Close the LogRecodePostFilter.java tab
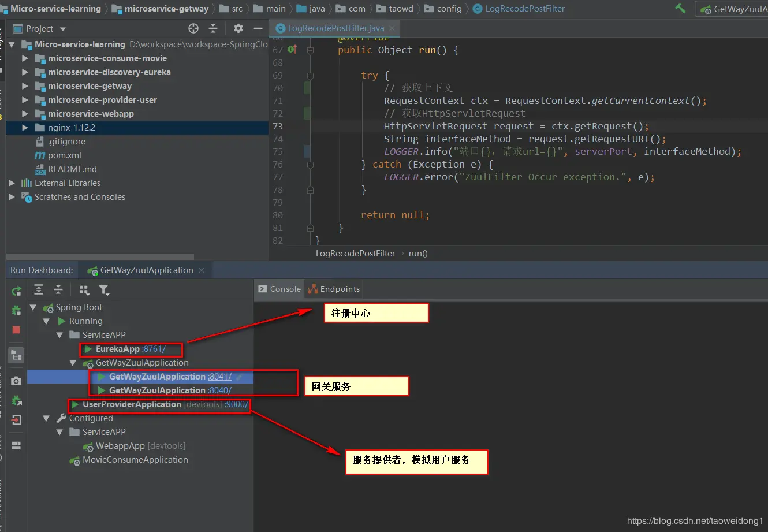 [393, 28]
